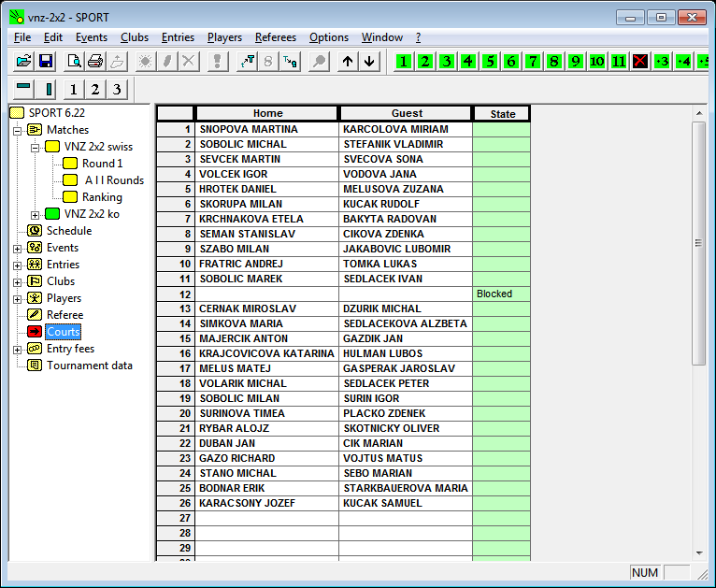716x588 pixels.
Task: Toggle the horizontal layout button
Action: pos(24,90)
